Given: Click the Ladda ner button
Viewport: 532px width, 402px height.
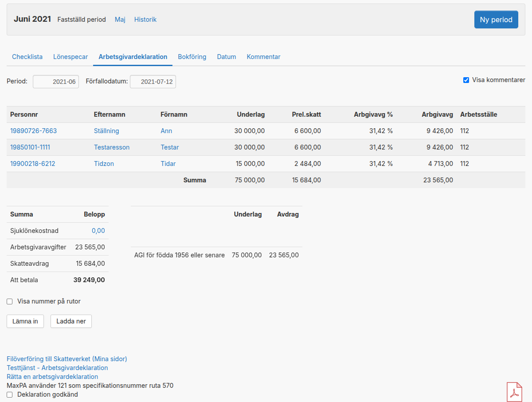Looking at the screenshot, I should 71,321.
